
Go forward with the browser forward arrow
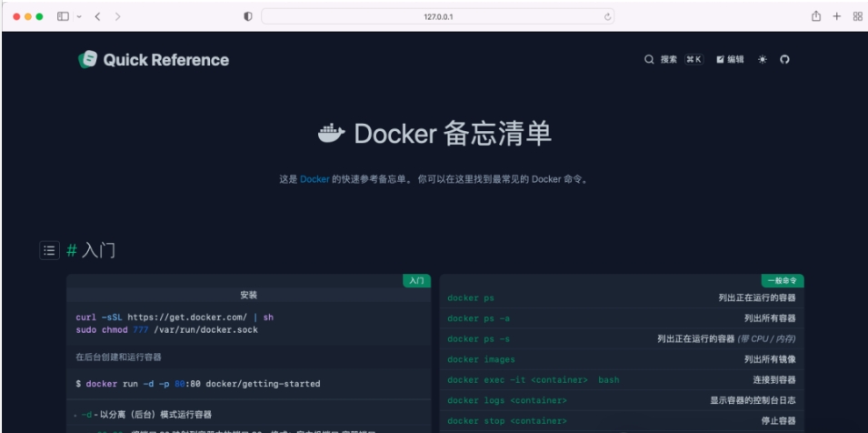(x=117, y=16)
